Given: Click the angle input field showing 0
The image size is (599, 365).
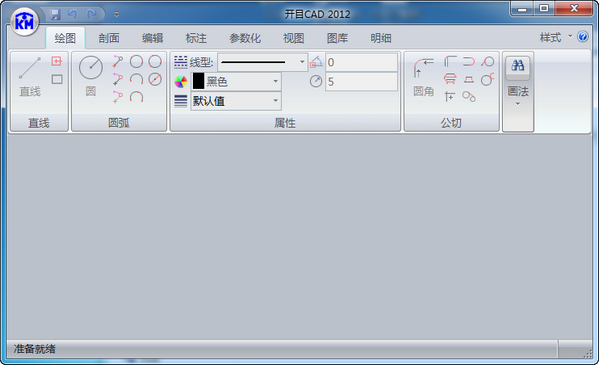Looking at the screenshot, I should coord(361,62).
